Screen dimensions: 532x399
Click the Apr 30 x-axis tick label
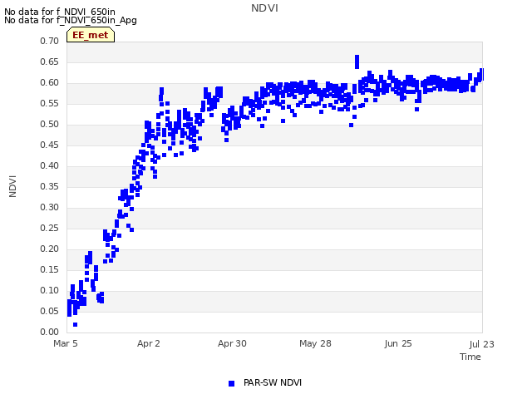232,343
